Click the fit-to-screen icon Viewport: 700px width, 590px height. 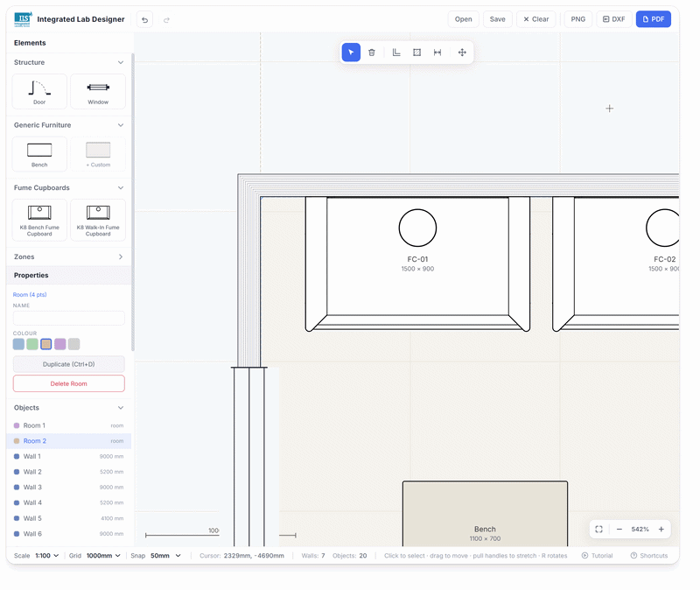coord(599,530)
